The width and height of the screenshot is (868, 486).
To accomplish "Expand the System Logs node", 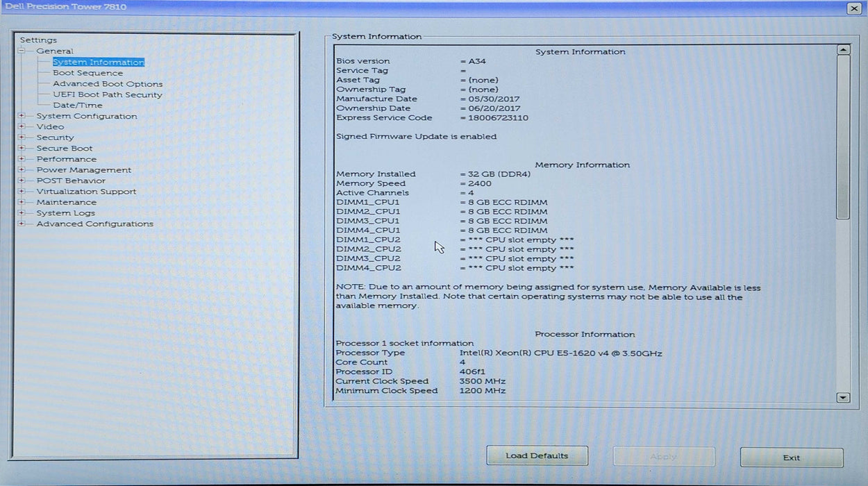I will click(x=22, y=212).
